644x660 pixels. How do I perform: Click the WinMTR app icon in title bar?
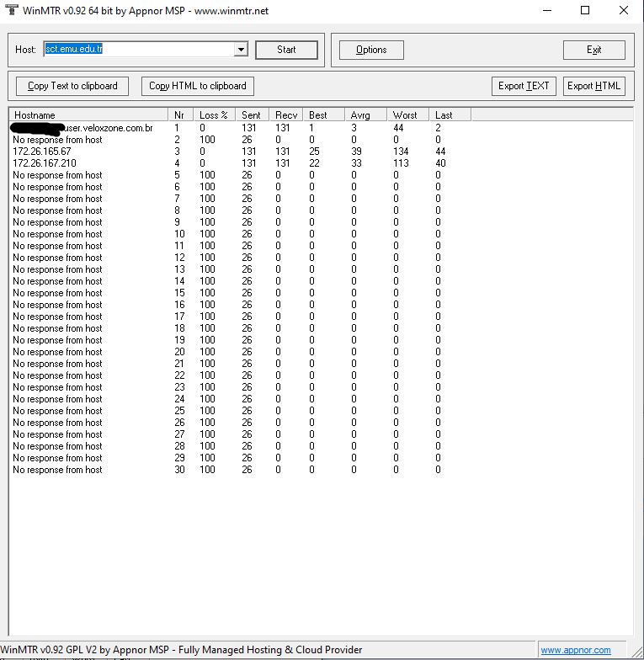coord(11,11)
